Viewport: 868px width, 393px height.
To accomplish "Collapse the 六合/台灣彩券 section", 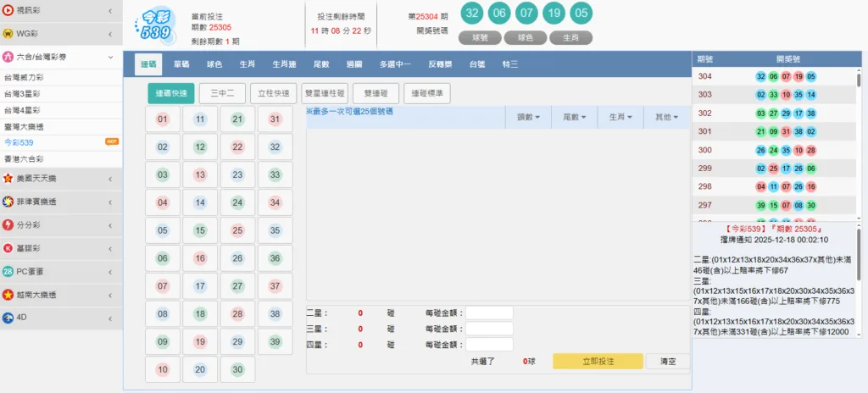I will point(111,57).
